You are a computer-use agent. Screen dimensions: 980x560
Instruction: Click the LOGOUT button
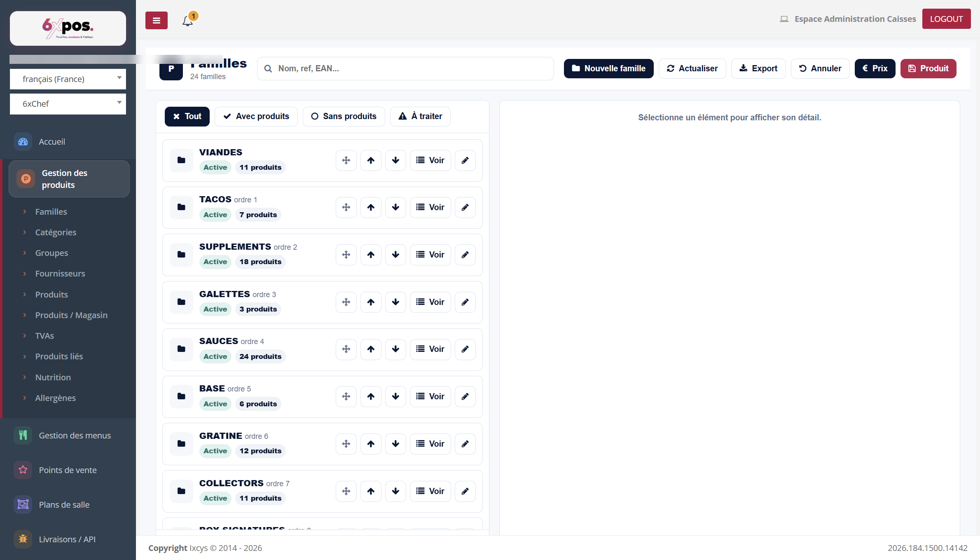[946, 19]
